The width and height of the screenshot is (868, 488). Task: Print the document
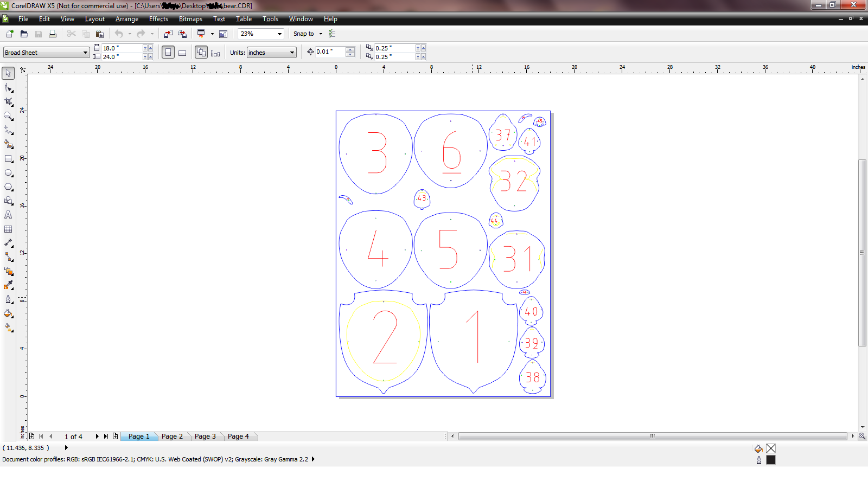pyautogui.click(x=53, y=34)
